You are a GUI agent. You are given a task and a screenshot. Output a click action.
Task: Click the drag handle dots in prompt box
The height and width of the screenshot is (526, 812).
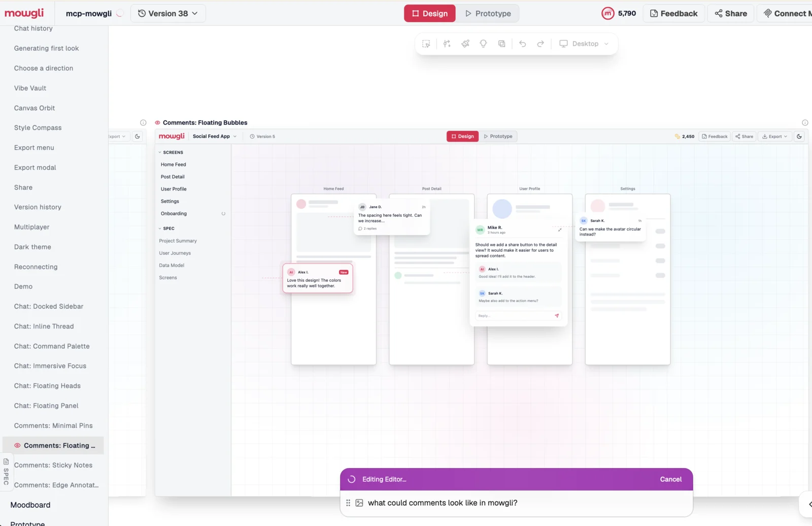[x=348, y=503]
